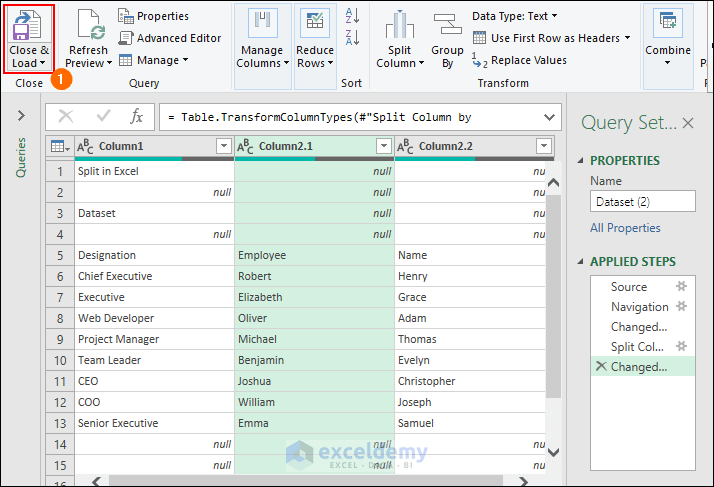Select the first Changed... step
The height and width of the screenshot is (487, 714).
(638, 327)
